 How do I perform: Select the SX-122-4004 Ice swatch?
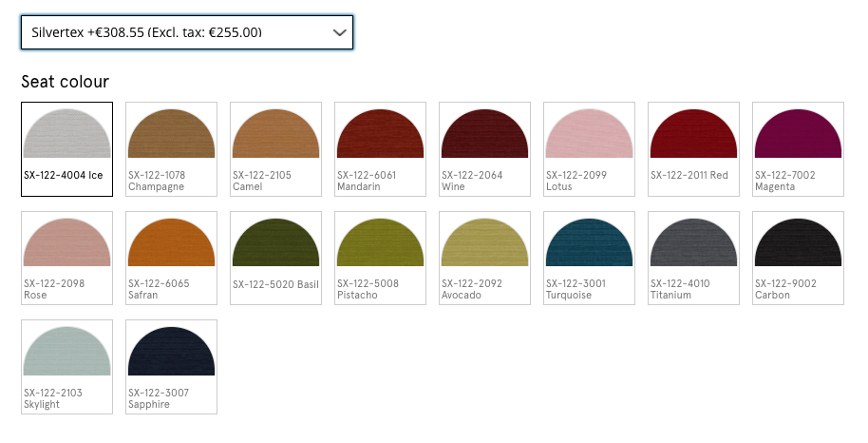click(67, 149)
